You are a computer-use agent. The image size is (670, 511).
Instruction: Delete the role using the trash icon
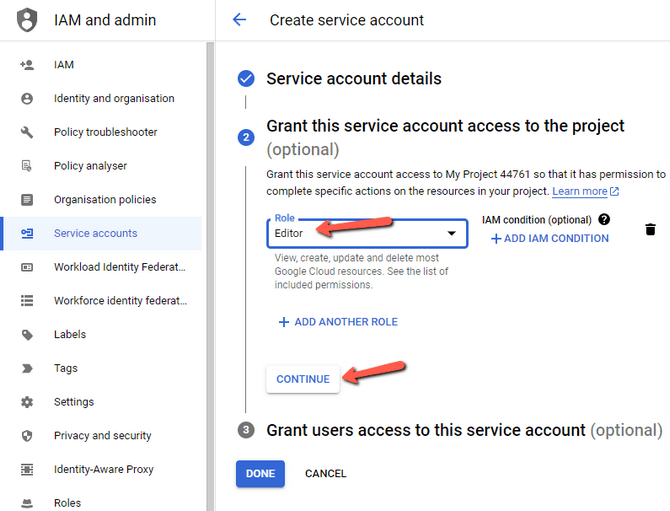pyautogui.click(x=650, y=229)
